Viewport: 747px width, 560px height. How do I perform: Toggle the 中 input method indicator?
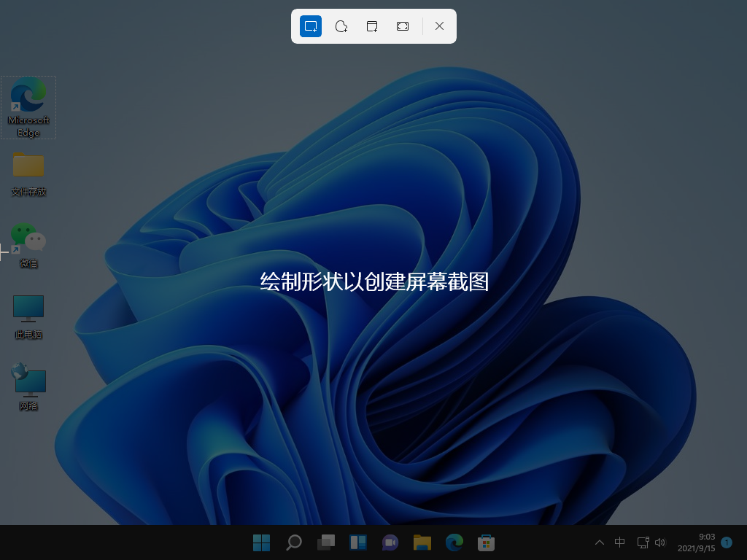(x=619, y=542)
